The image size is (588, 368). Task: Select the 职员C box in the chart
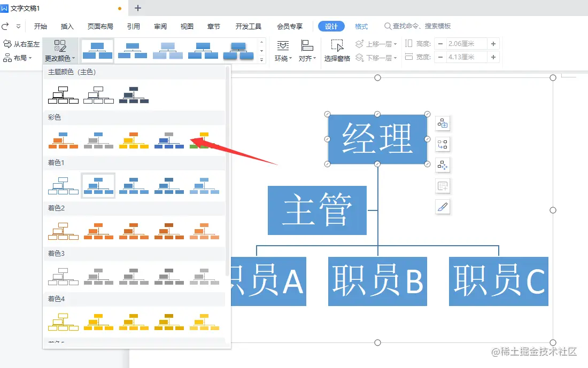coord(498,281)
